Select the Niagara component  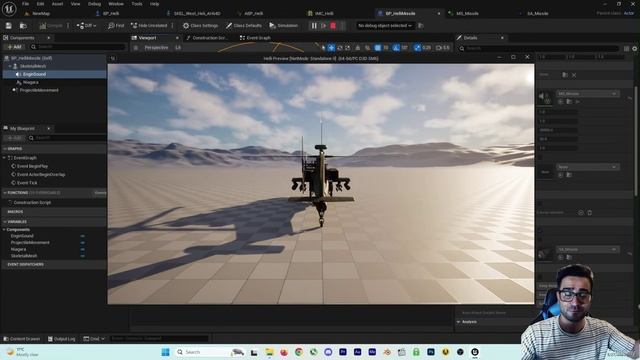tap(31, 82)
